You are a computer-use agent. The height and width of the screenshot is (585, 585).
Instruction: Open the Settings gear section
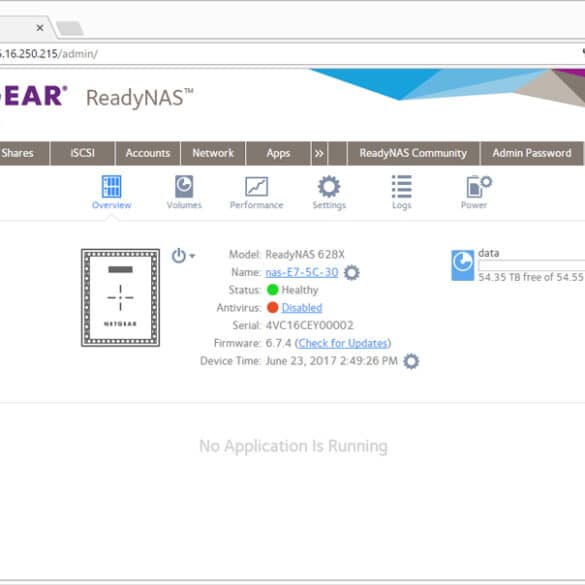[x=329, y=187]
